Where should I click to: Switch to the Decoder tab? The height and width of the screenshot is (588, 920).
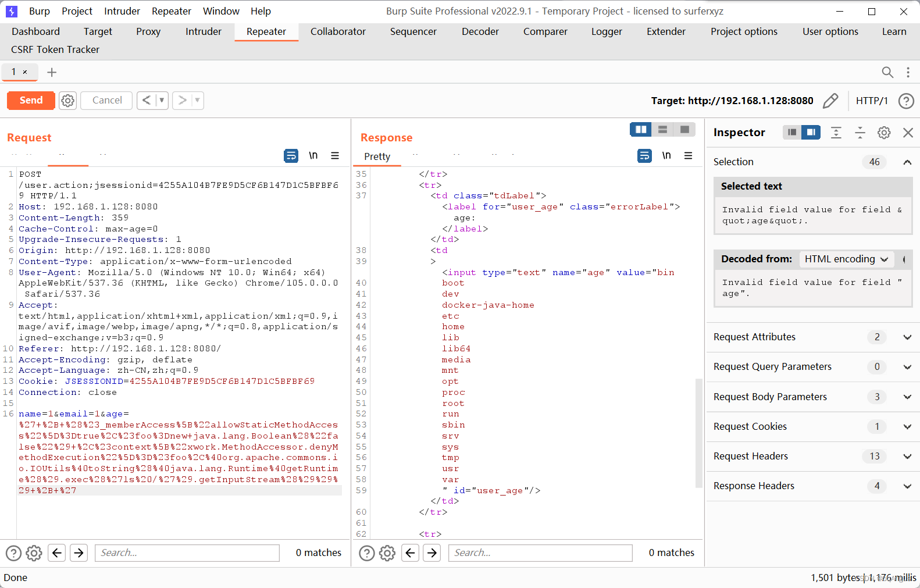(480, 31)
